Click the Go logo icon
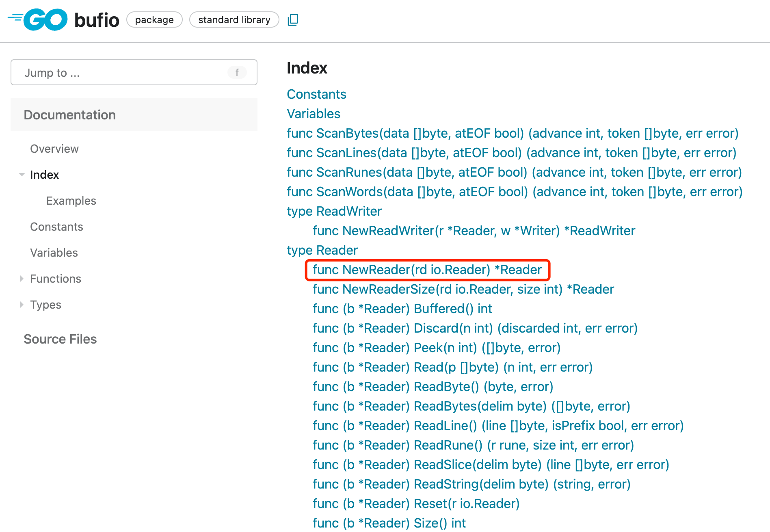 click(x=38, y=19)
